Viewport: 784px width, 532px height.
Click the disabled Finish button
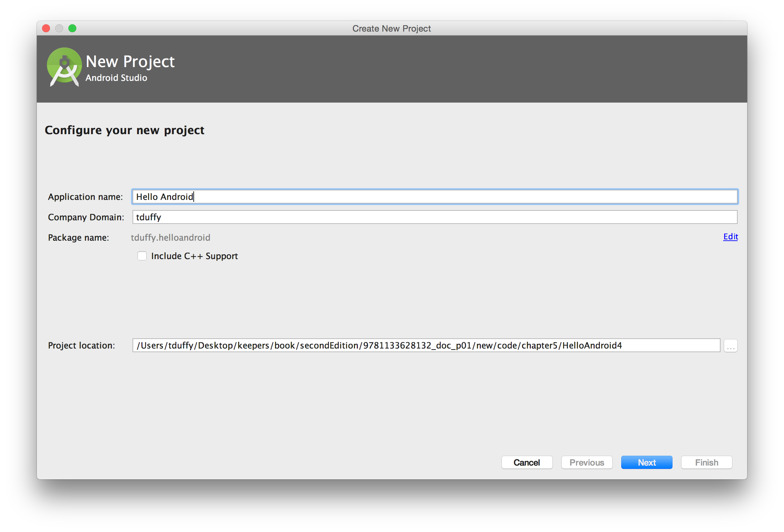(x=706, y=462)
